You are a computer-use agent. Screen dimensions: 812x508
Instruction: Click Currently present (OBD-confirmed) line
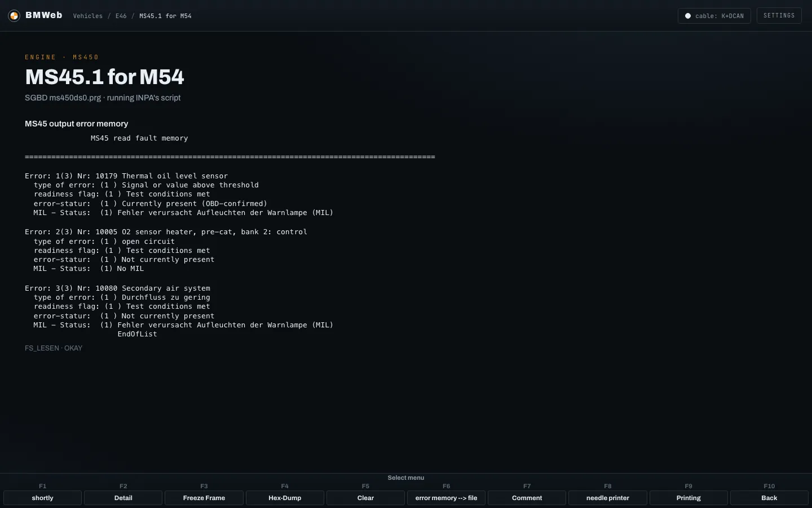151,204
